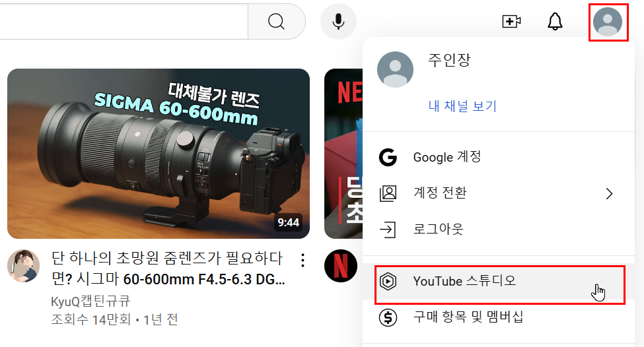
Task: Start voice search with microphone icon
Action: pyautogui.click(x=338, y=21)
